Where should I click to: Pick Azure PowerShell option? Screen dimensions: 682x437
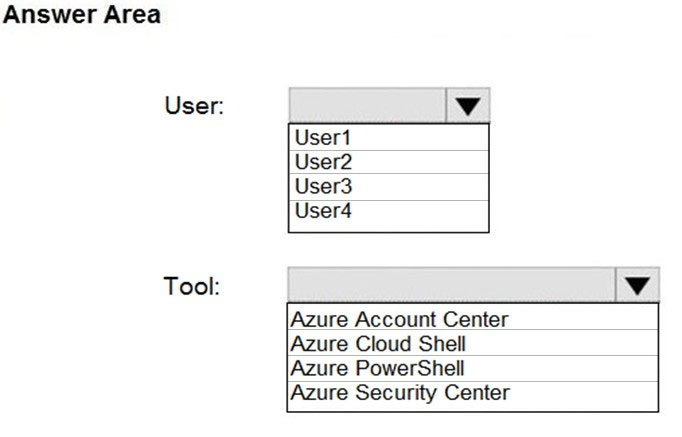(472, 368)
